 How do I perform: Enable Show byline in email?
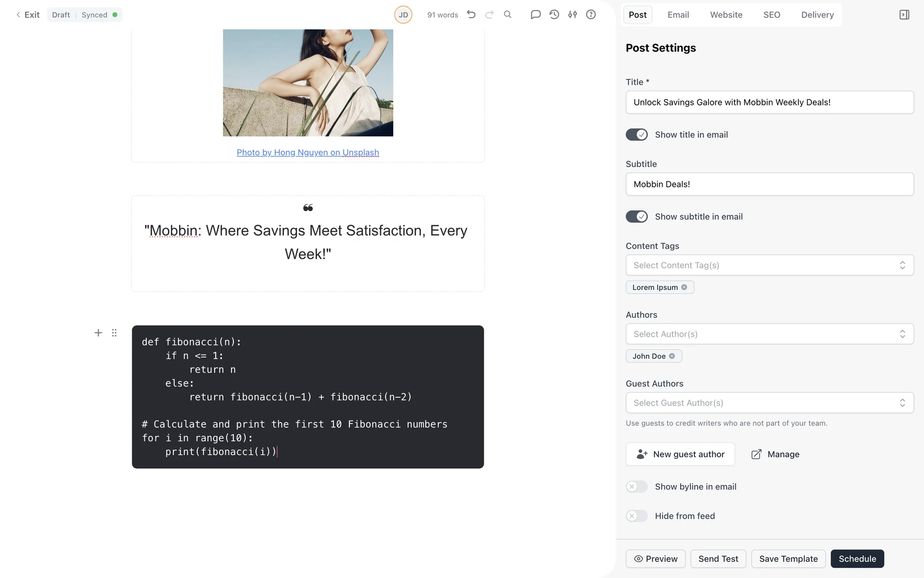pos(637,487)
